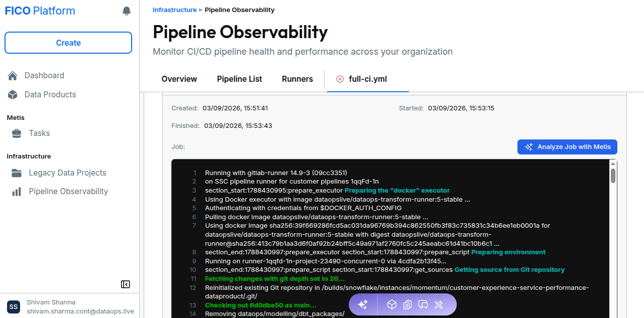Click log line 4 'Using Docker executor with image'
This screenshot has width=644, height=318.
coord(338,200)
